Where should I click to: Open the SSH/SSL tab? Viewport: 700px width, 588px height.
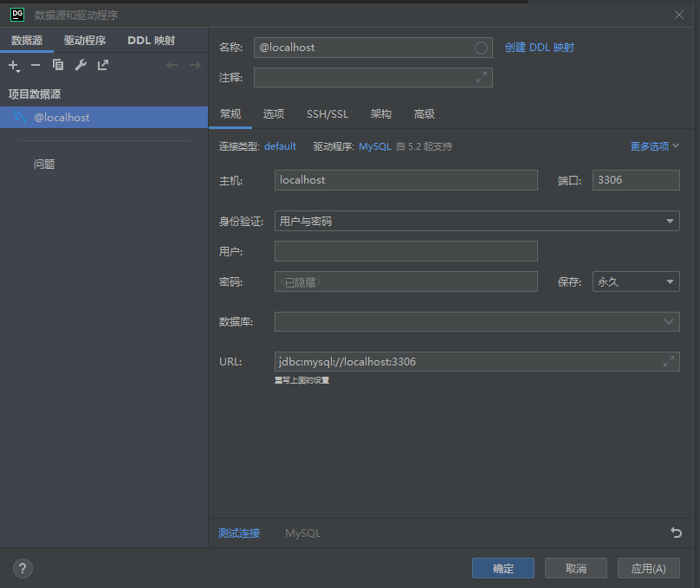pyautogui.click(x=327, y=114)
